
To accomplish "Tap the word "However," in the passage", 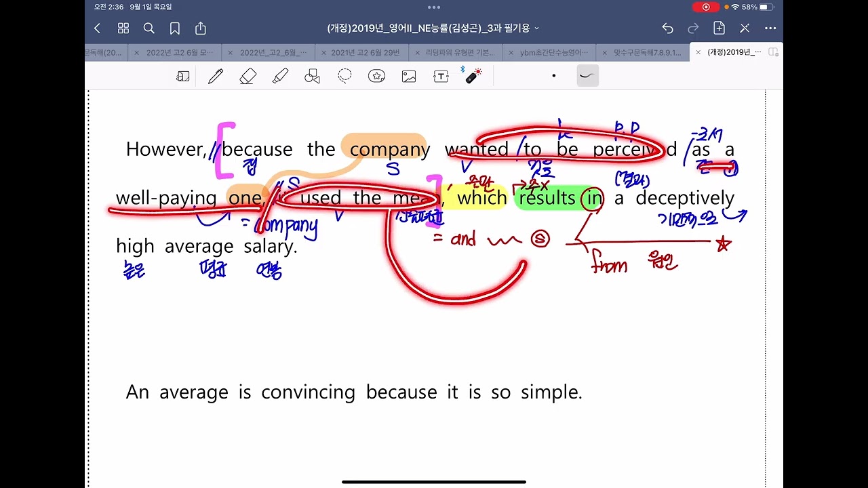I will coord(165,150).
